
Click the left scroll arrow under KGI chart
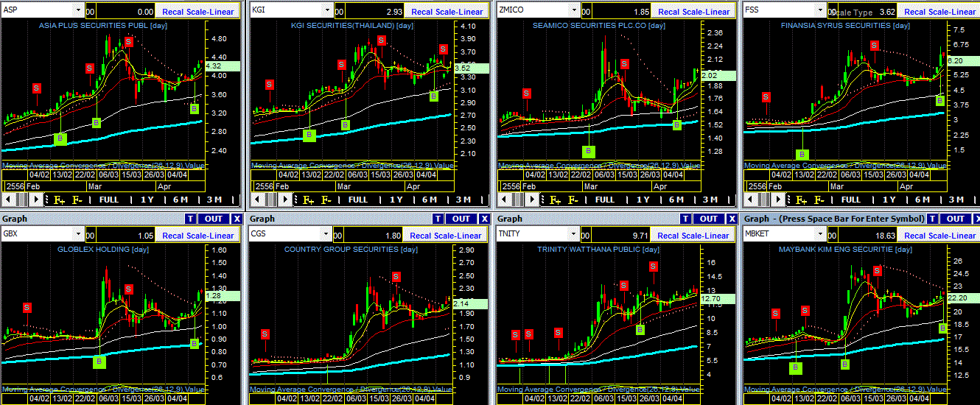click(256, 200)
